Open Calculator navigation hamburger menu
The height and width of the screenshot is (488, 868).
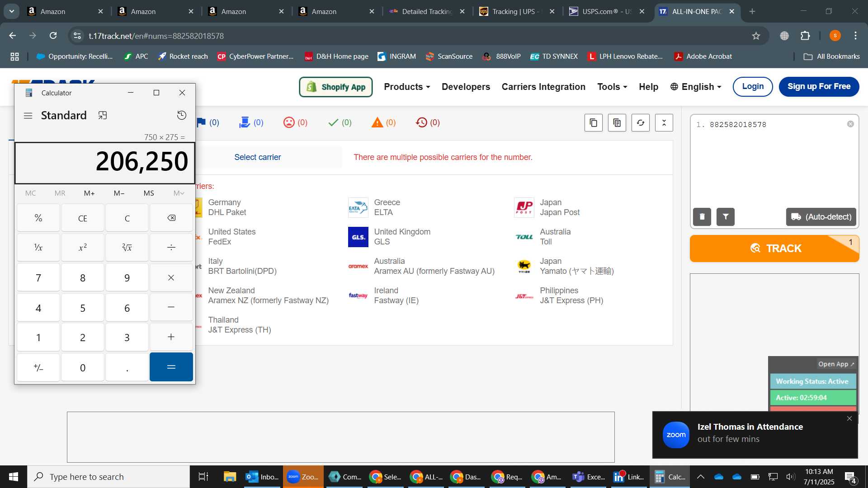point(28,116)
